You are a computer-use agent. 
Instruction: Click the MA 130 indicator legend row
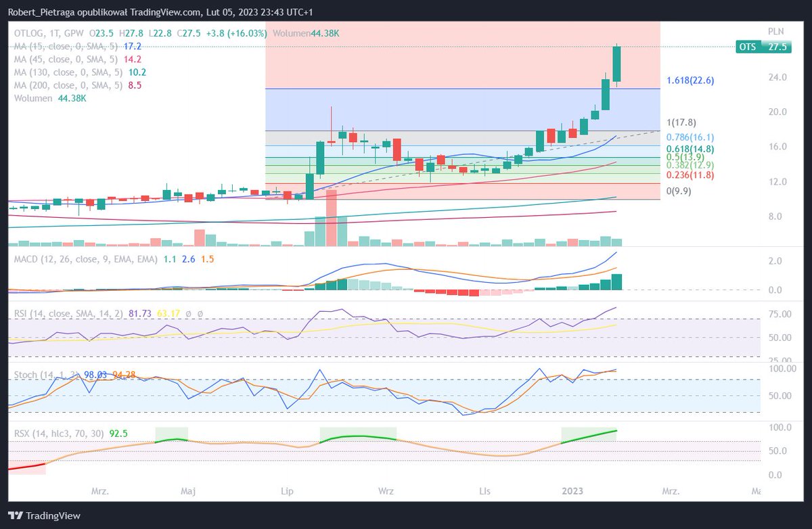81,72
